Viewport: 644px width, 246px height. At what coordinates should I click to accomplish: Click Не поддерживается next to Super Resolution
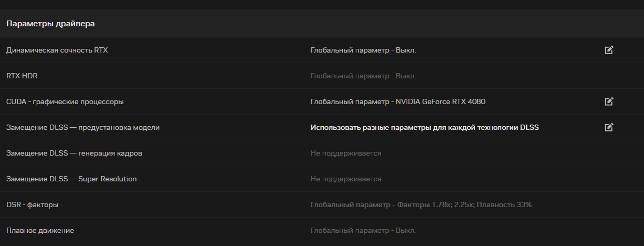click(346, 179)
